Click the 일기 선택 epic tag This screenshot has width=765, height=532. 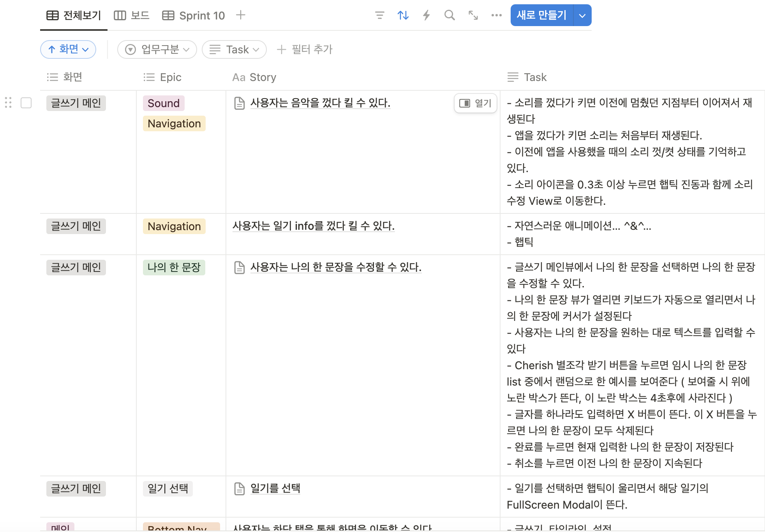(168, 489)
